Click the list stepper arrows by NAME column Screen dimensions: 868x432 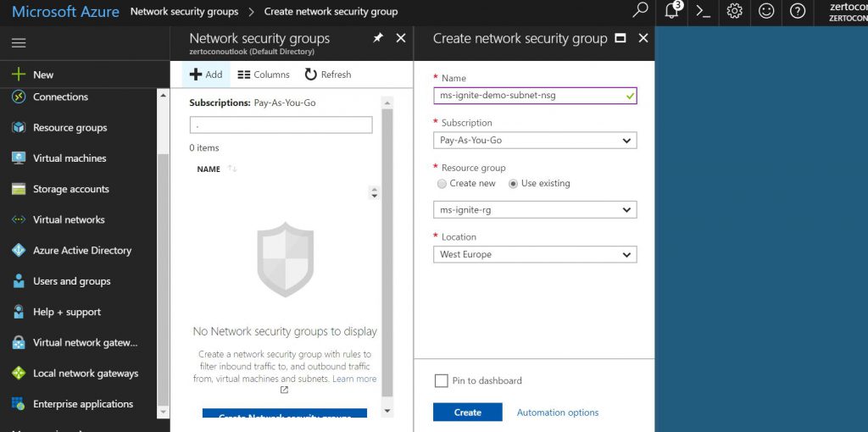[x=375, y=192]
